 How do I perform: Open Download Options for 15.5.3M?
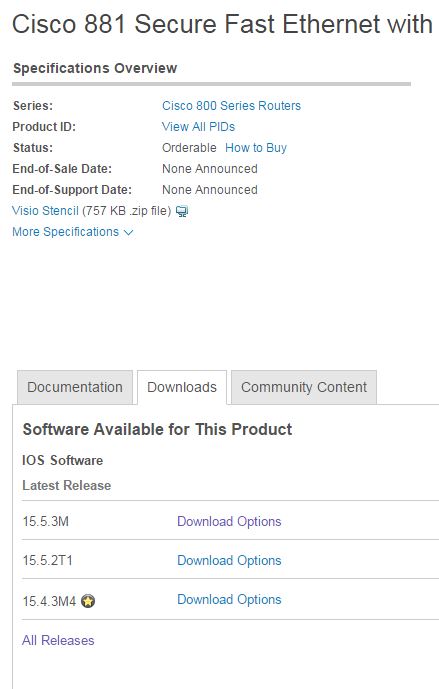coord(229,522)
